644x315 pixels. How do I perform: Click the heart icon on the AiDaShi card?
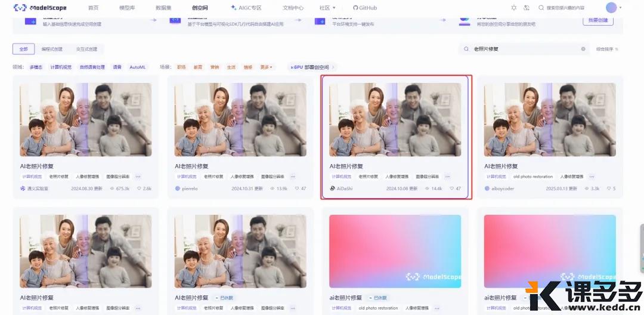pos(452,189)
